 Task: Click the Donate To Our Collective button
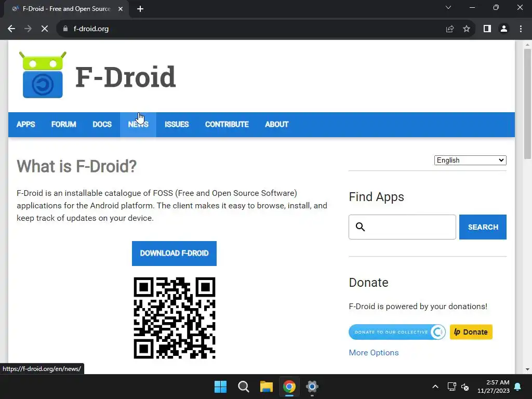click(397, 332)
